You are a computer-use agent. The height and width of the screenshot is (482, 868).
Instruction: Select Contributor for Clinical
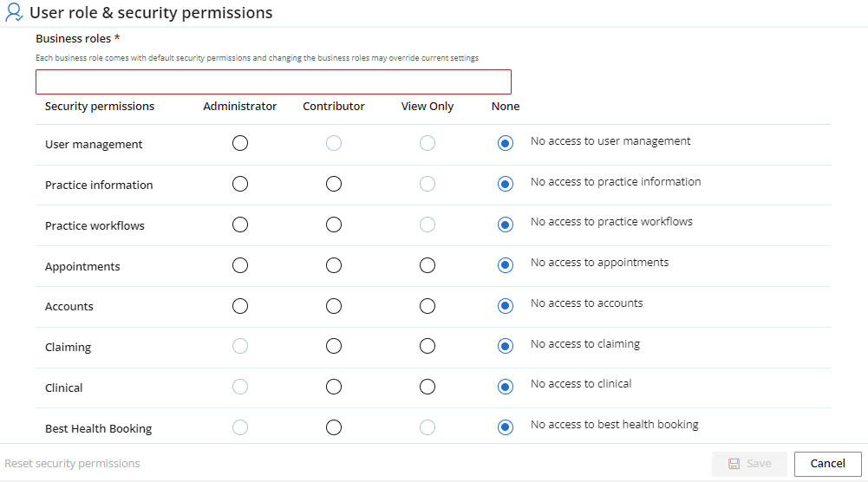pyautogui.click(x=333, y=387)
